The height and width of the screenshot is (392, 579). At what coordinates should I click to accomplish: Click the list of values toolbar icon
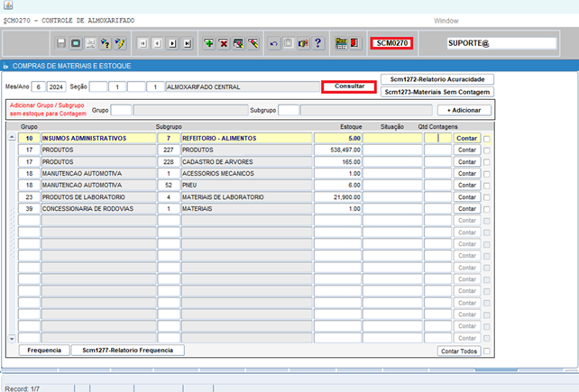point(303,43)
